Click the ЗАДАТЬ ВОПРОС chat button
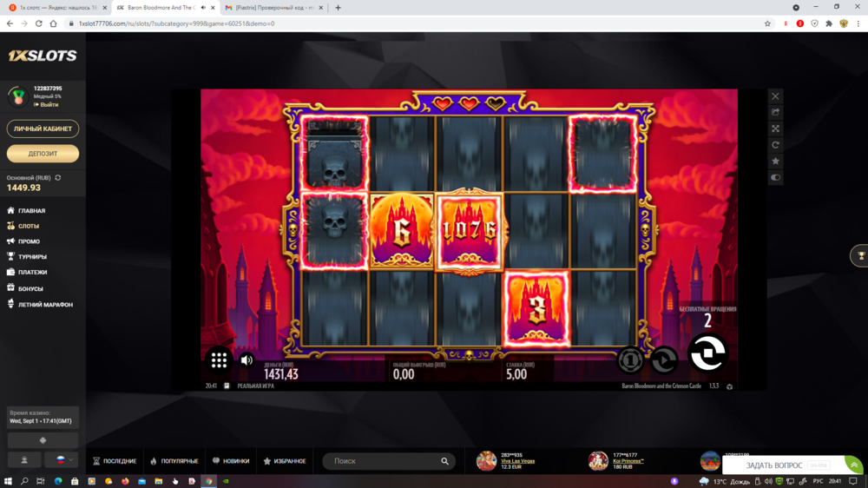The width and height of the screenshot is (868, 488). point(774,465)
